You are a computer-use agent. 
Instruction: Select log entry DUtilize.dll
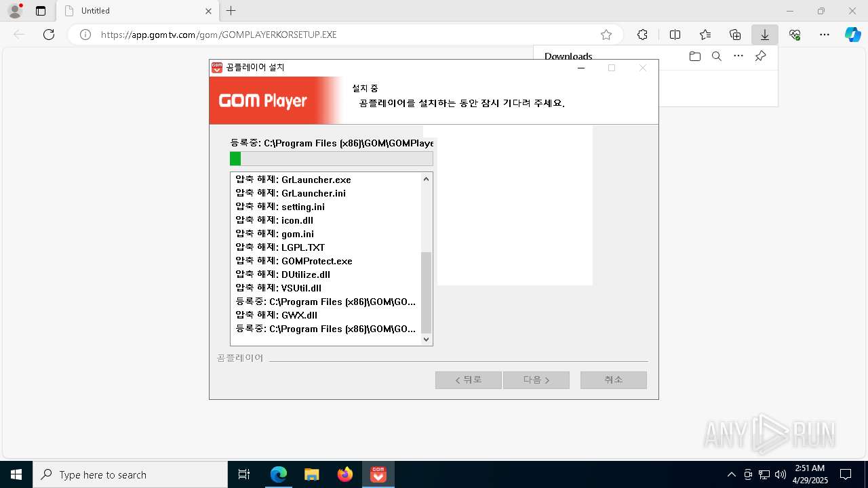coord(283,274)
